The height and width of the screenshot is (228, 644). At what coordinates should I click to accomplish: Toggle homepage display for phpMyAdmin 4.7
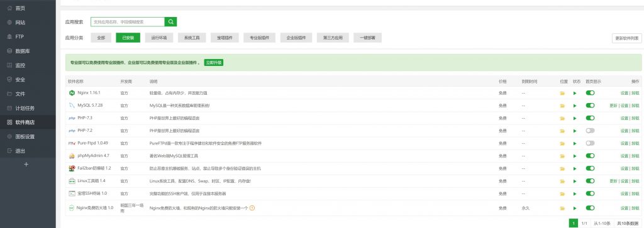(590, 155)
